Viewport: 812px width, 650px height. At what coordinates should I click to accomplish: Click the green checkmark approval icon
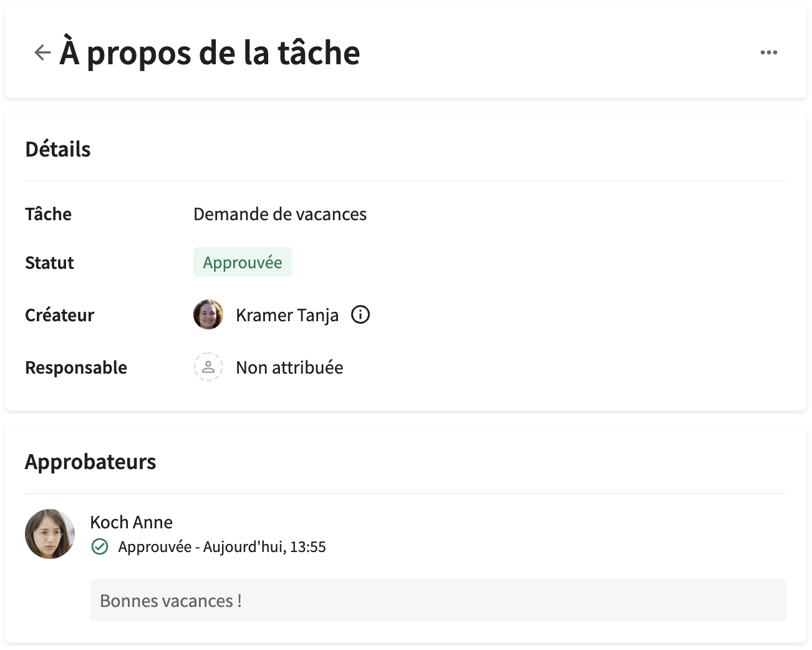point(100,546)
